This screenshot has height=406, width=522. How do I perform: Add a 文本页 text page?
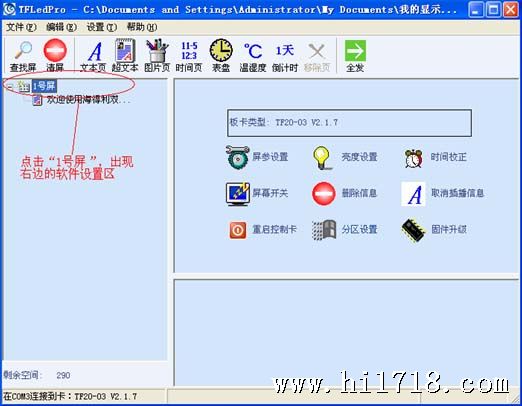pos(93,56)
